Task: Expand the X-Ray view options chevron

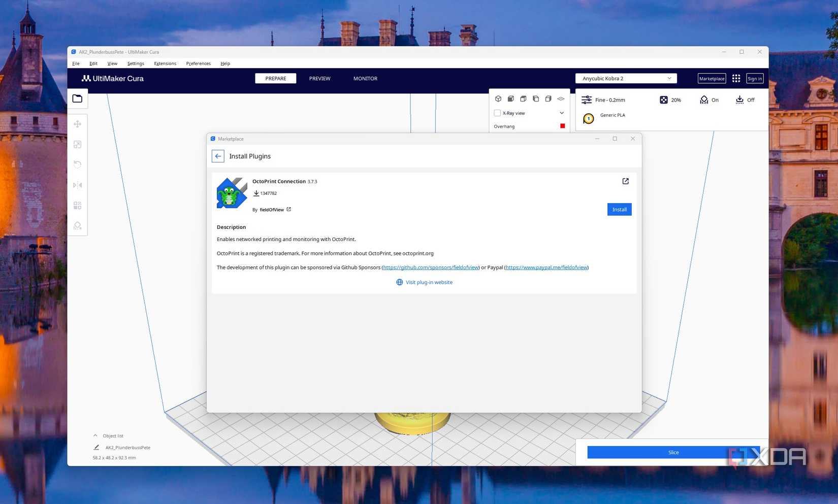Action: point(562,113)
